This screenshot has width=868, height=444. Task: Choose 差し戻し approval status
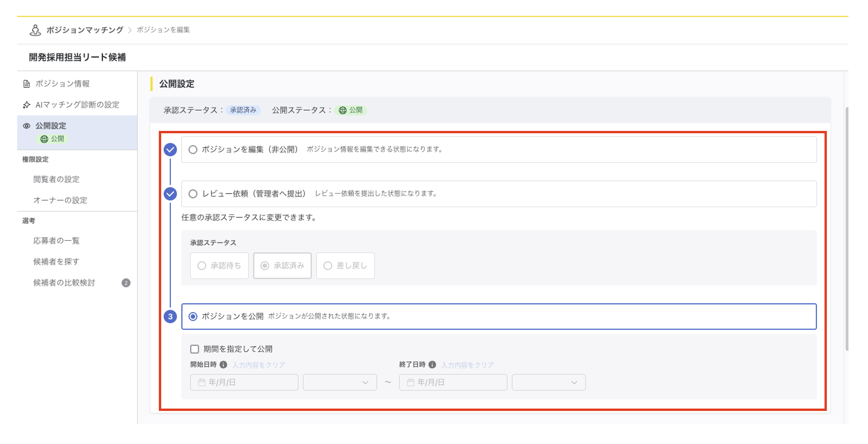click(x=345, y=266)
